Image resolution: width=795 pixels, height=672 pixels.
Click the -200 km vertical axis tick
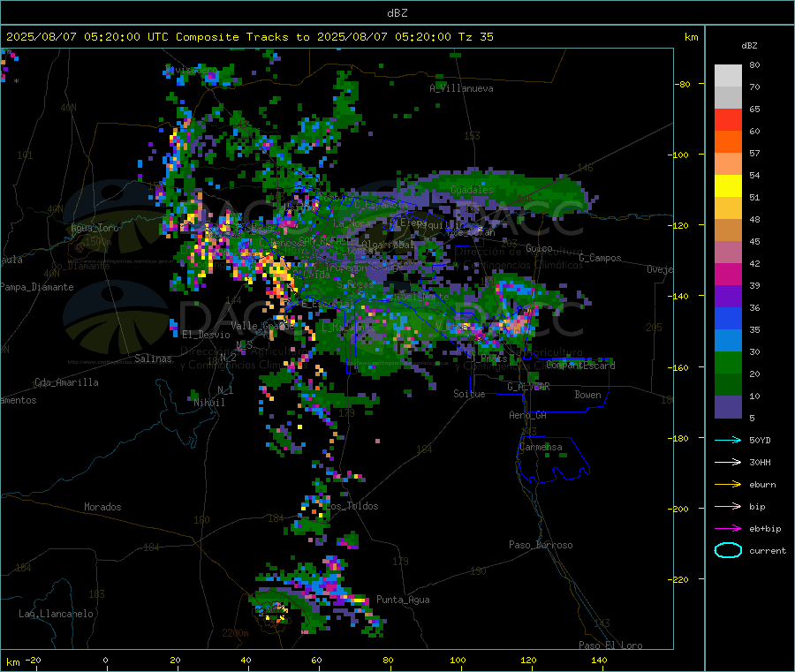click(678, 509)
